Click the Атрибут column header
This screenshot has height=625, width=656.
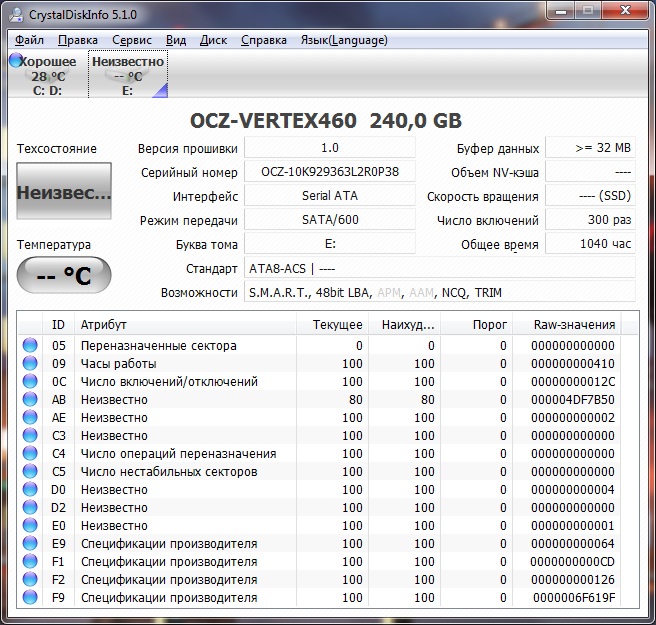[185, 324]
